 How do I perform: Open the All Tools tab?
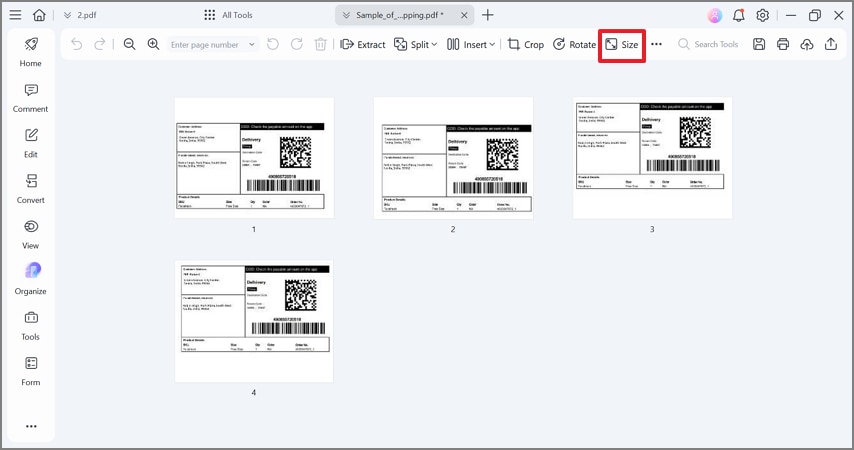(228, 15)
